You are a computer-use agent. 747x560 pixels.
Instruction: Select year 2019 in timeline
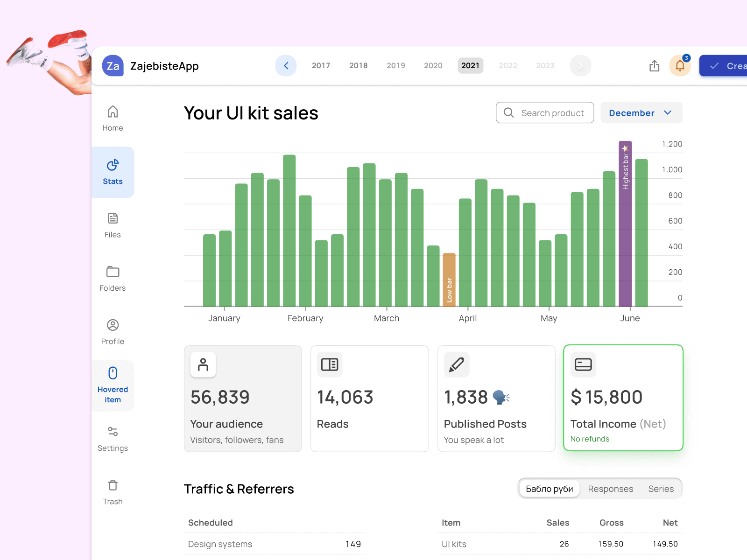pos(395,65)
